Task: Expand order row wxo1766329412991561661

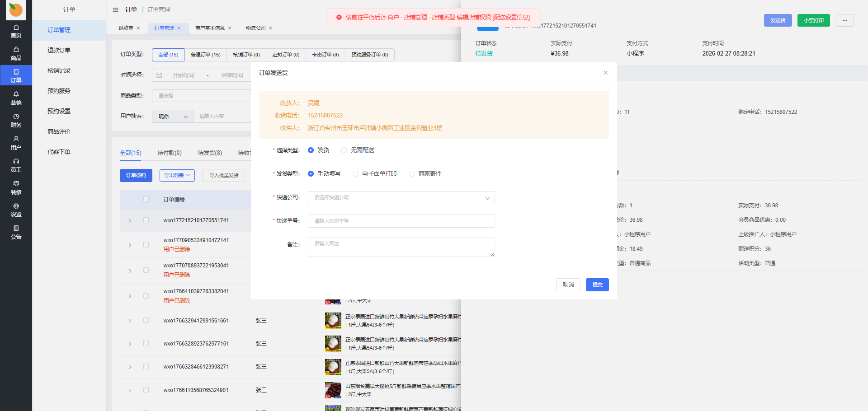Action: 130,321
